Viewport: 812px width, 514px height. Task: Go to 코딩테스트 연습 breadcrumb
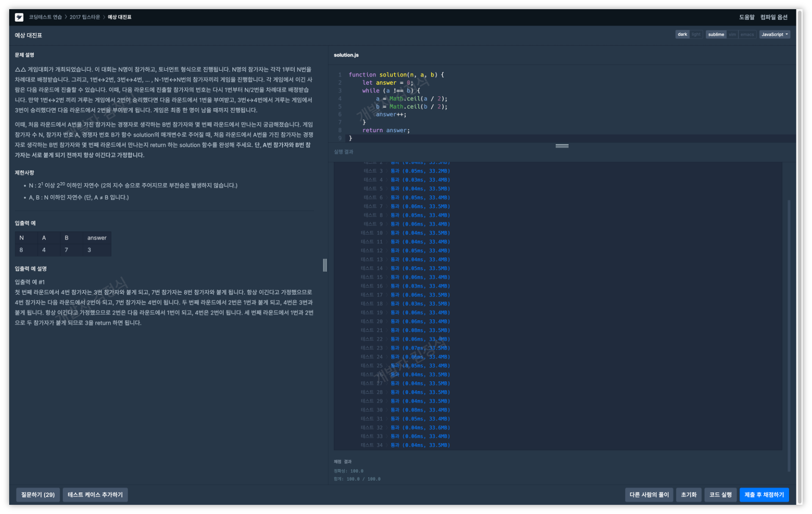(x=45, y=17)
